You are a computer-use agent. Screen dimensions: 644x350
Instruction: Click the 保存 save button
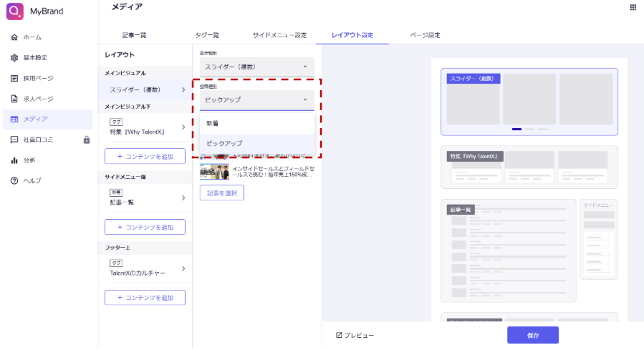(532, 335)
